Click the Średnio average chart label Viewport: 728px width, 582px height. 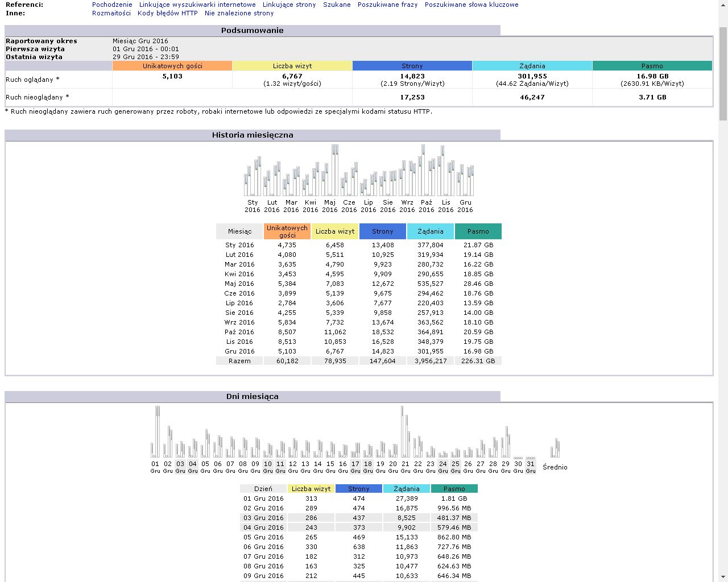coord(555,467)
